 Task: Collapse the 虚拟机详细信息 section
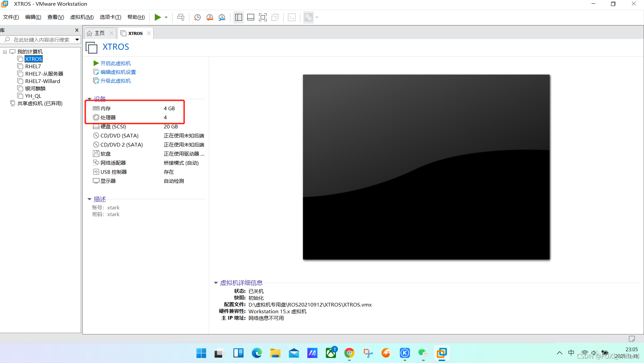(x=216, y=283)
